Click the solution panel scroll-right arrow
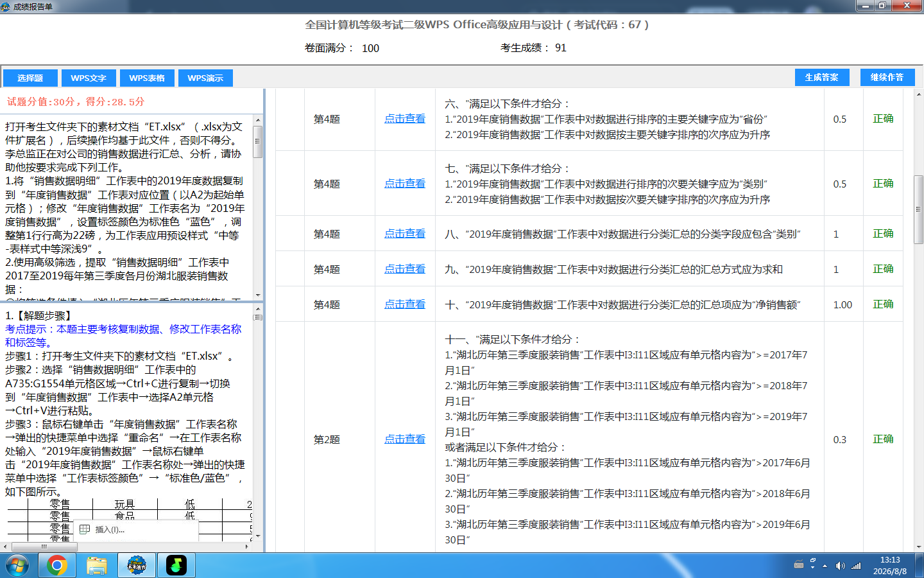Screen dimensions: 924x578 pos(247,547)
